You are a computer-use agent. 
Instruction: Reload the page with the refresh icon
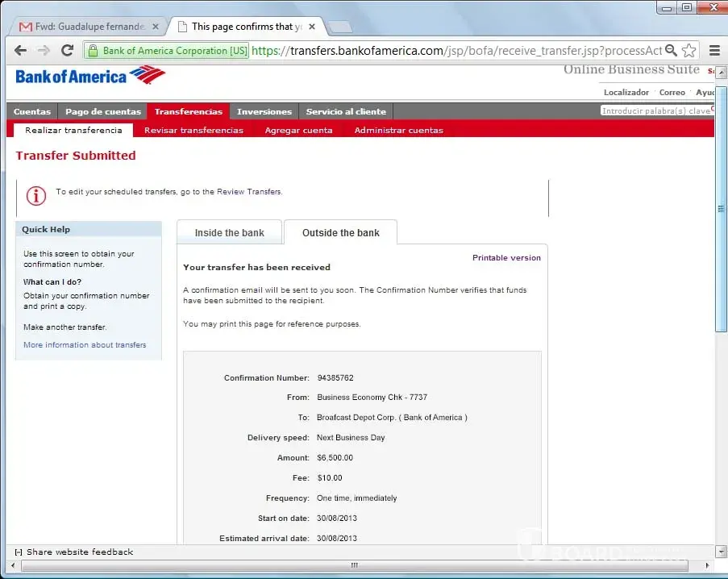(x=68, y=50)
